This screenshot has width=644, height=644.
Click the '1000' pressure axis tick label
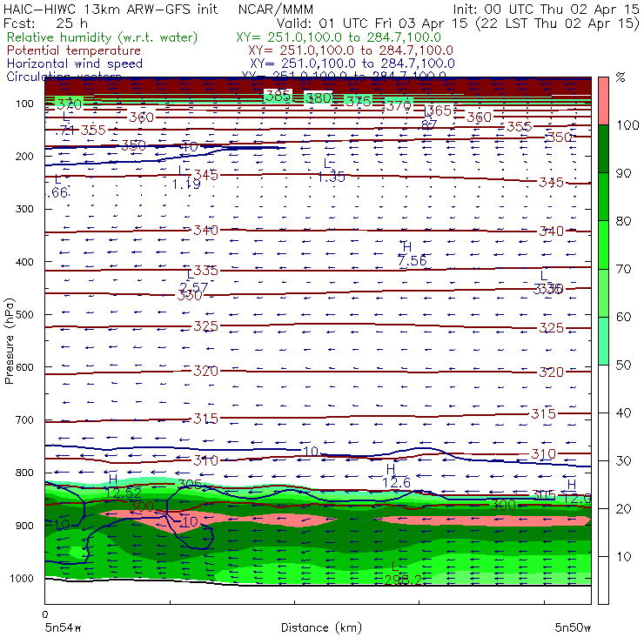click(x=22, y=579)
